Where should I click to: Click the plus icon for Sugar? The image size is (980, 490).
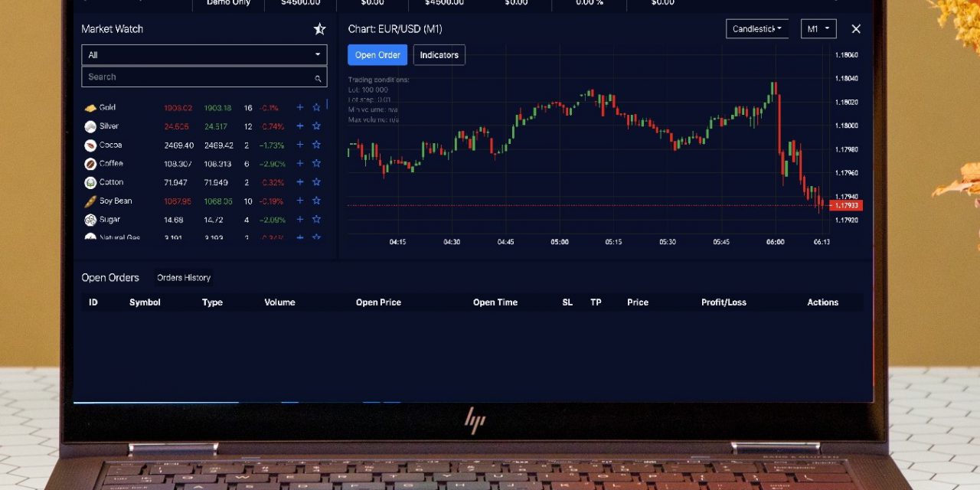[300, 220]
